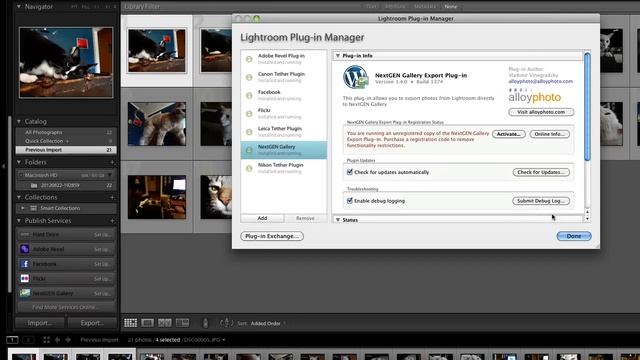Click the Add plug-in button
This screenshot has height=360, width=640.
tap(262, 218)
